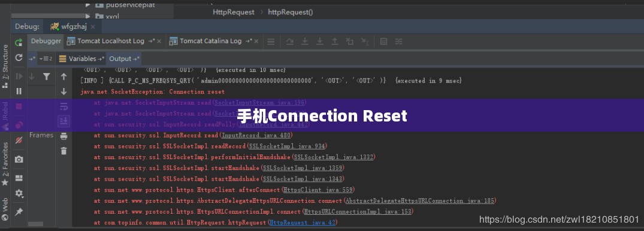The width and height of the screenshot is (644, 231).
Task: Open the Web tool window
Action: click(5, 209)
